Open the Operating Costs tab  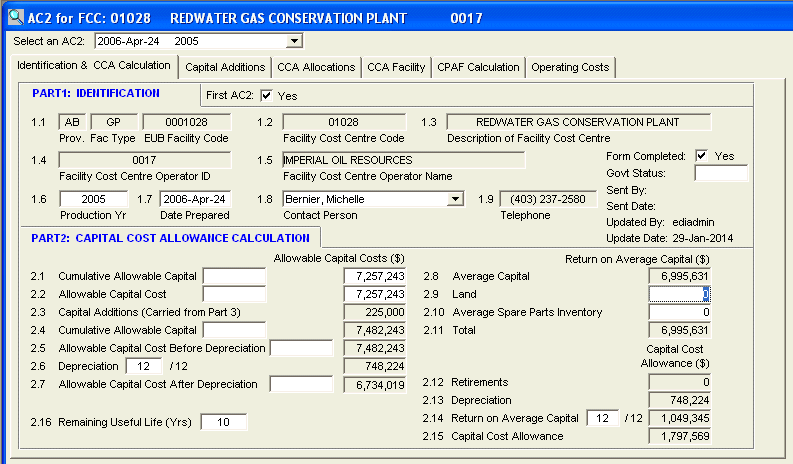569,67
